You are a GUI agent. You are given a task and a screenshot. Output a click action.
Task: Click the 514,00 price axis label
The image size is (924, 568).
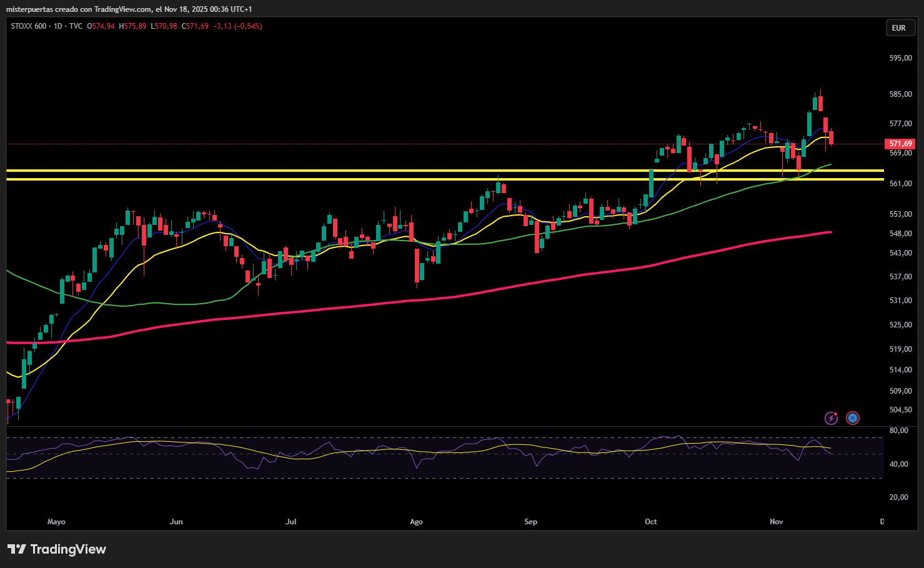(x=901, y=370)
